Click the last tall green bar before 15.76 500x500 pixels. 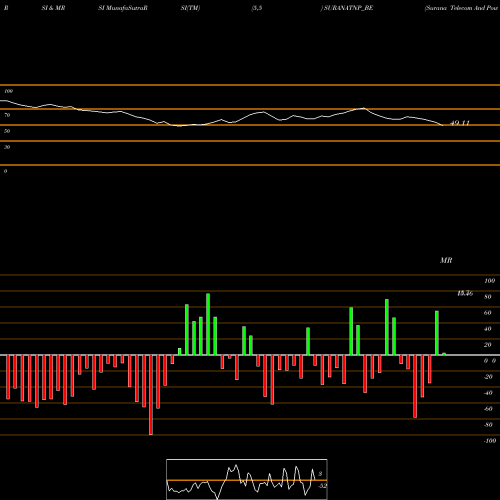pyautogui.click(x=437, y=333)
